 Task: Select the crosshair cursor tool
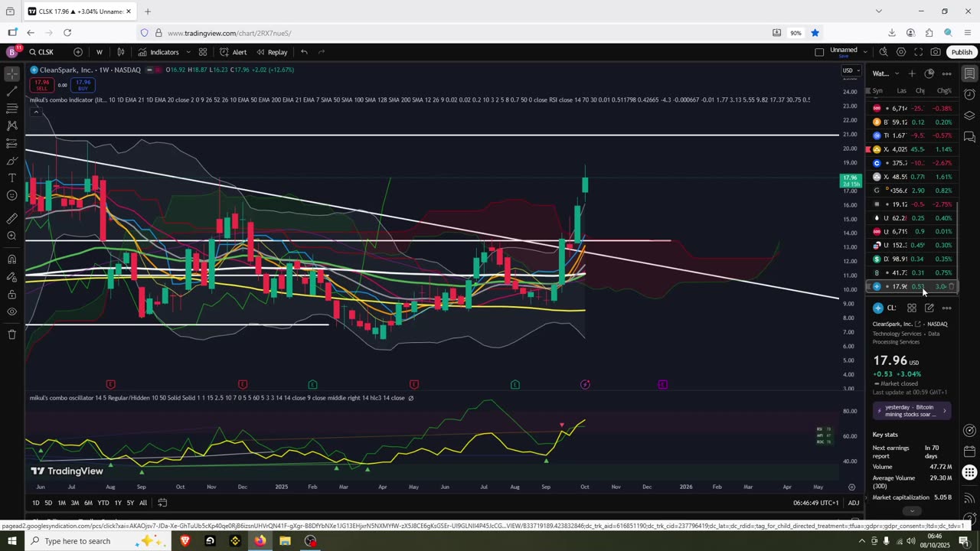pyautogui.click(x=11, y=74)
